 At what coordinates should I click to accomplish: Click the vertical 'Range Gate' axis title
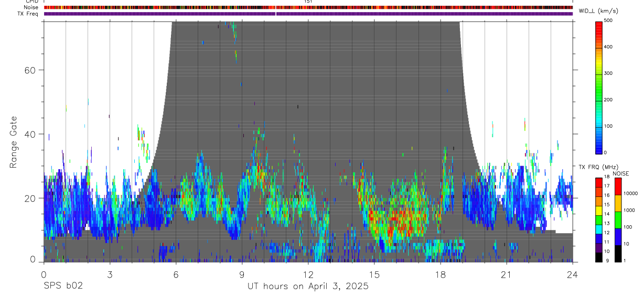pos(13,141)
